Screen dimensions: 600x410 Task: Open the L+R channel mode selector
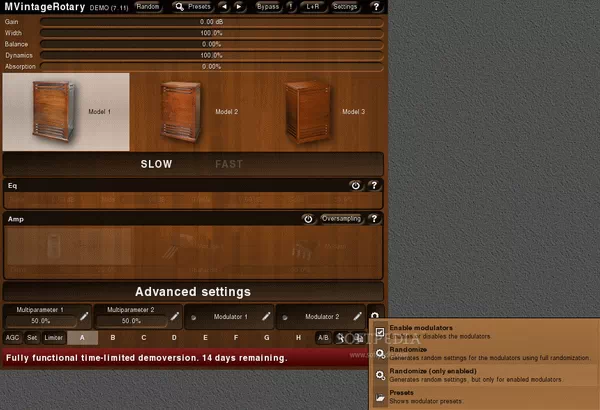point(313,7)
